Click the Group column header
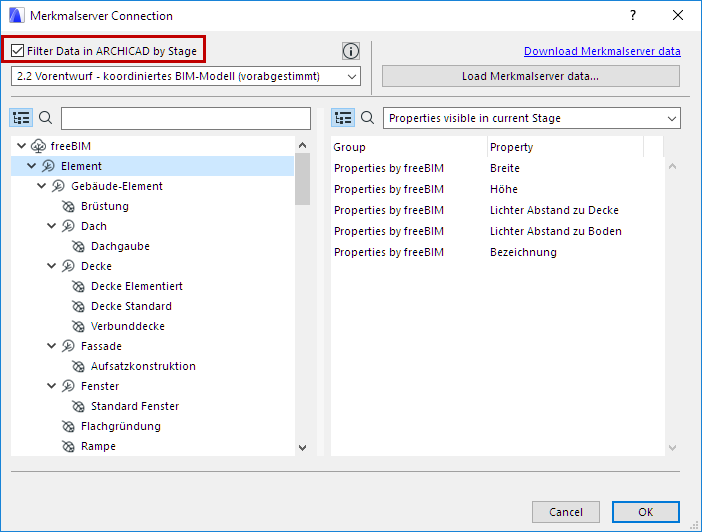 point(409,147)
